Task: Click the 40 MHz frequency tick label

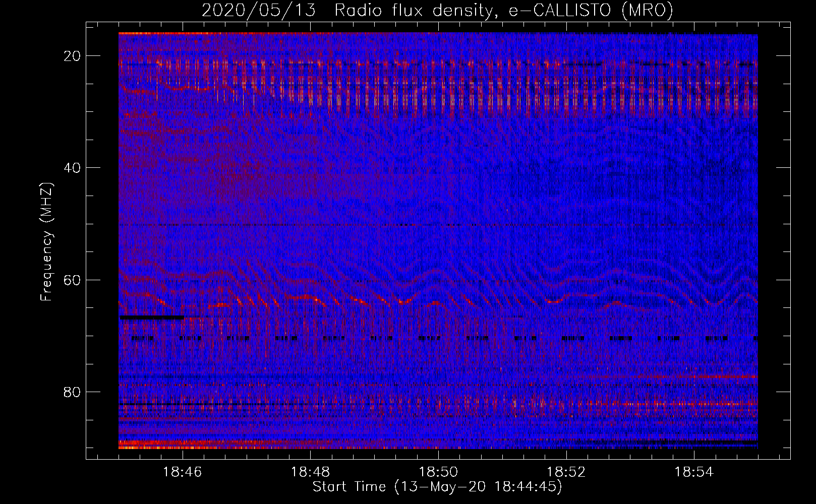Action: click(73, 168)
